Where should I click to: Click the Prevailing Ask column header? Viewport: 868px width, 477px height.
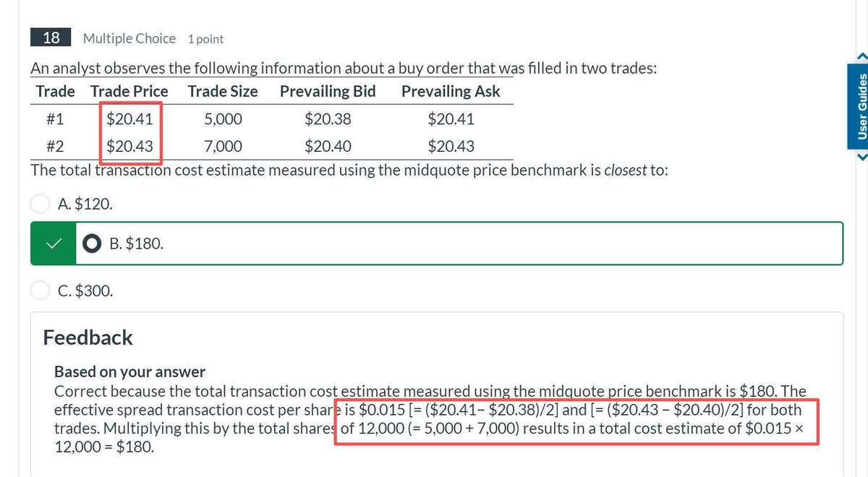click(x=450, y=91)
